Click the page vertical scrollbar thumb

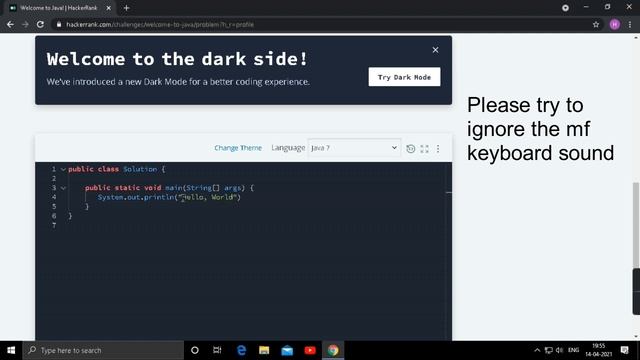[636, 225]
